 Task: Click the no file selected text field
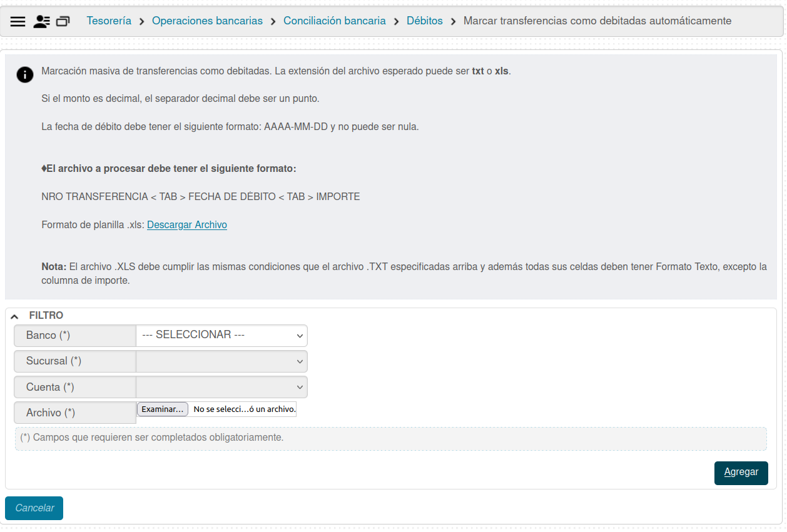coord(243,409)
